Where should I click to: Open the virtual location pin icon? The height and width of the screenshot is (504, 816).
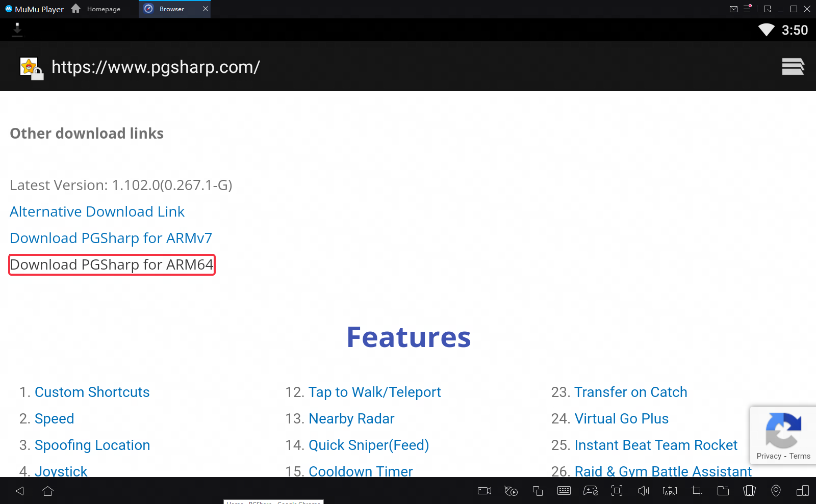pyautogui.click(x=776, y=491)
